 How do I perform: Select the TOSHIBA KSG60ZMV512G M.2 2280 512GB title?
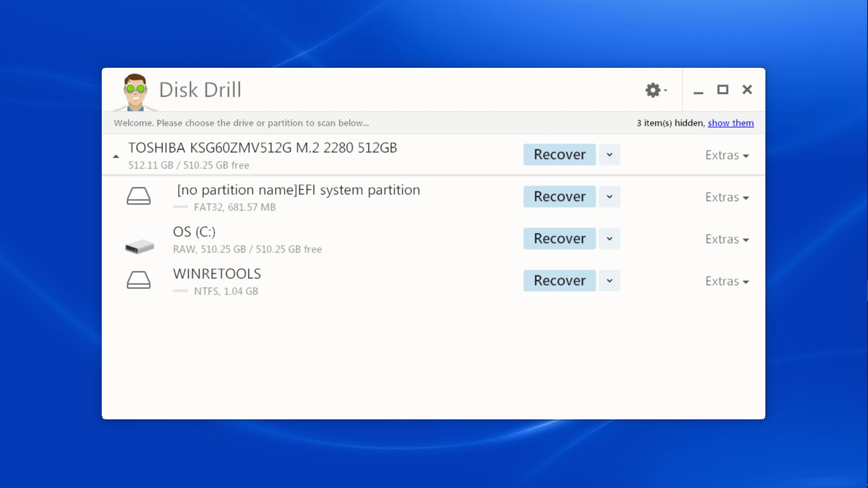(263, 148)
